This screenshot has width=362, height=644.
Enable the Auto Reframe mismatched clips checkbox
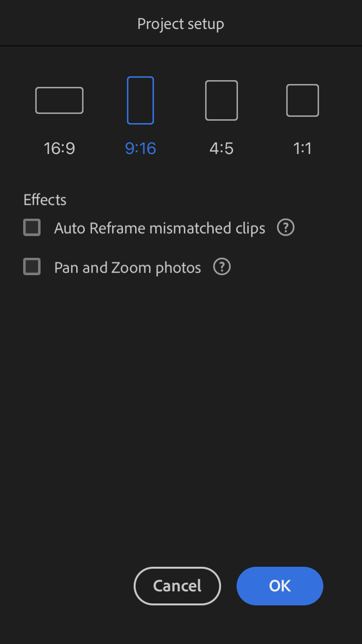tap(32, 227)
